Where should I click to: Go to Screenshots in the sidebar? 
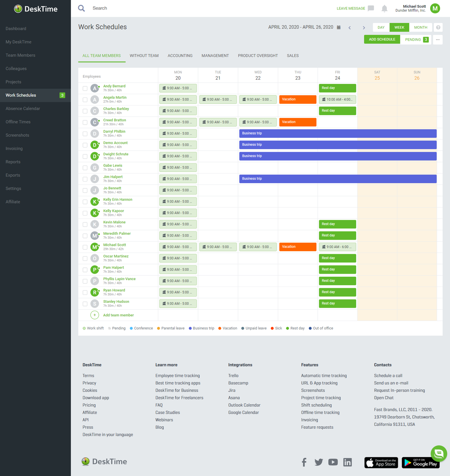pyautogui.click(x=18, y=135)
